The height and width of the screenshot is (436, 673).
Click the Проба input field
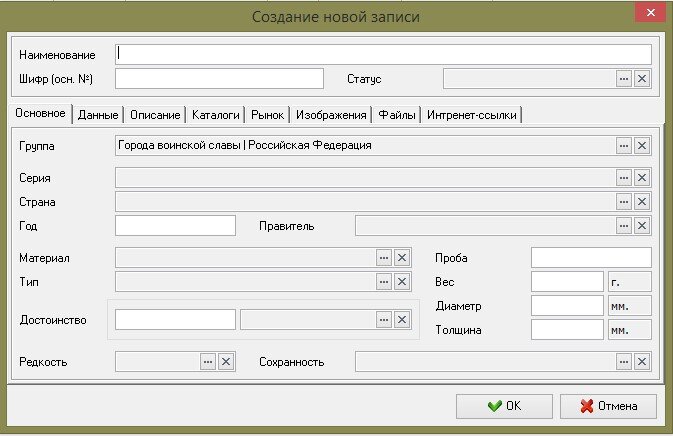[591, 258]
